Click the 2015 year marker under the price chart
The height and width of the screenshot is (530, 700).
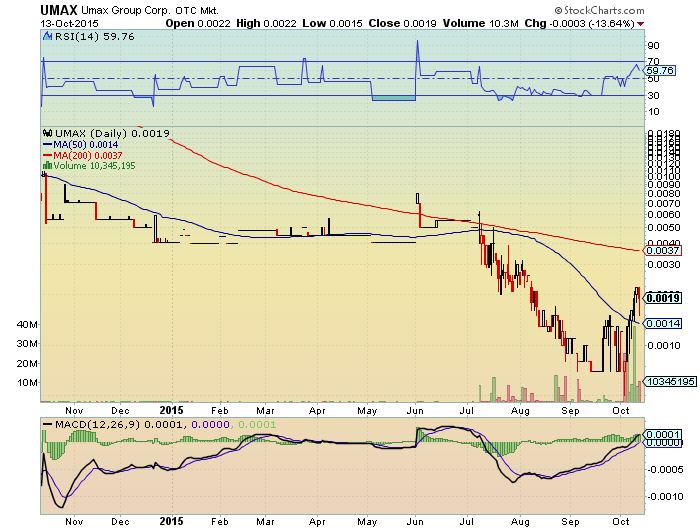(x=170, y=410)
